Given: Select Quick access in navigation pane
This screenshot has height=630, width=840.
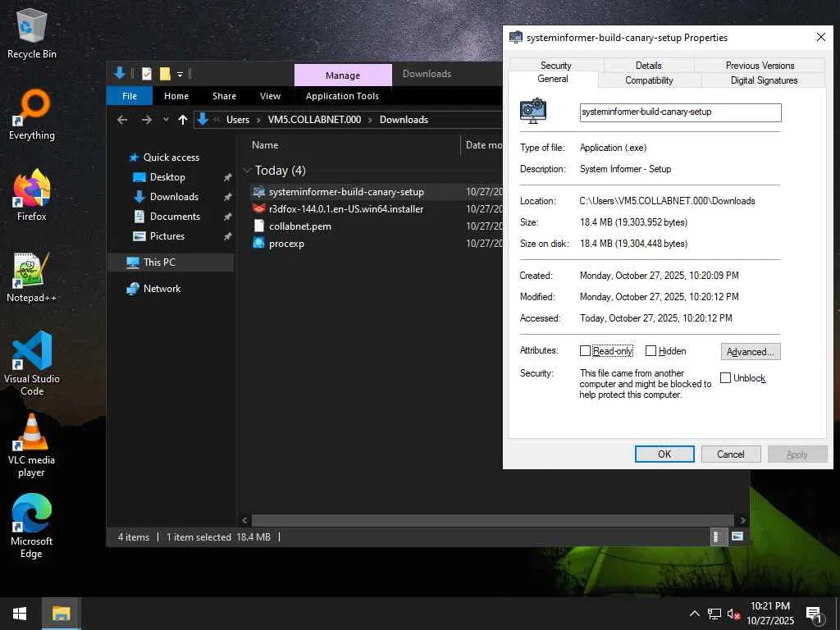Looking at the screenshot, I should 171,157.
